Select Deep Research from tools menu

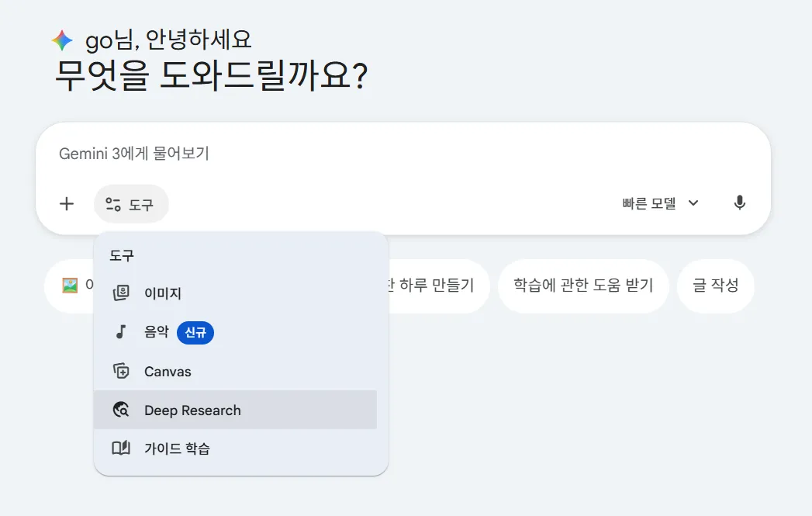[x=235, y=410]
